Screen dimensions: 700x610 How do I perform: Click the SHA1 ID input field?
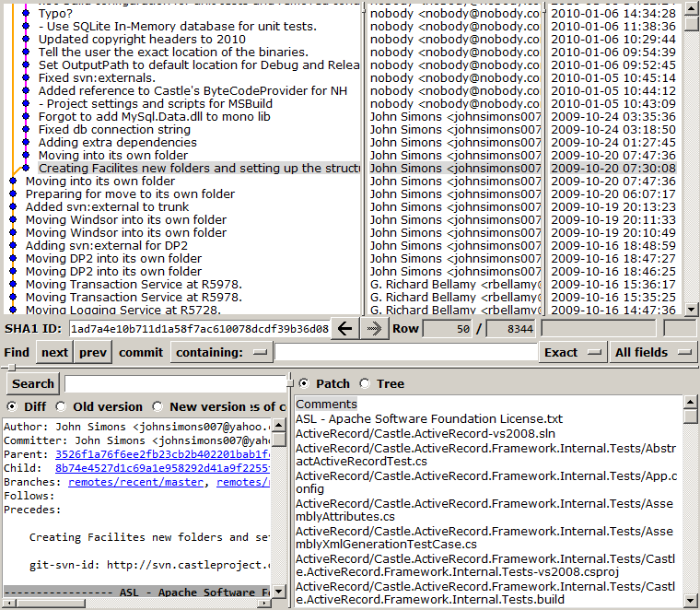pyautogui.click(x=200, y=329)
